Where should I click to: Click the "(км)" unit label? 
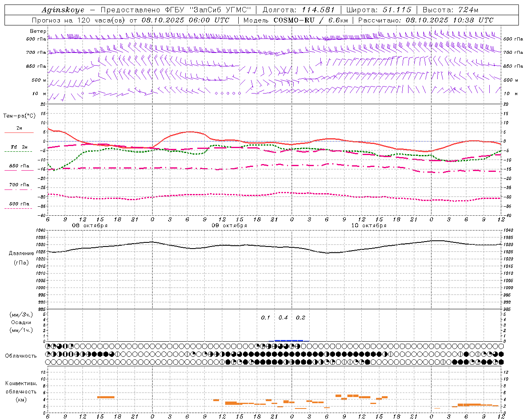coord(21,399)
